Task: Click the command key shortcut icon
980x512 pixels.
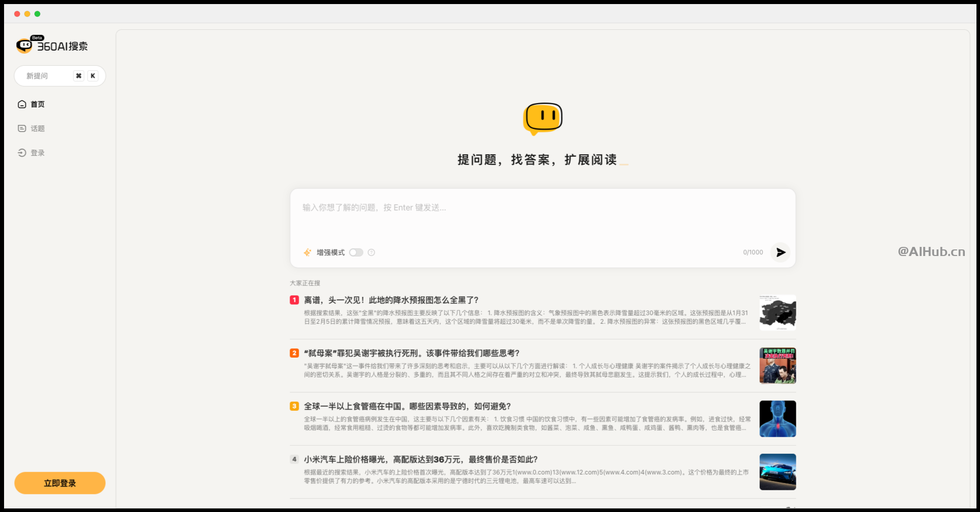Action: [78, 76]
